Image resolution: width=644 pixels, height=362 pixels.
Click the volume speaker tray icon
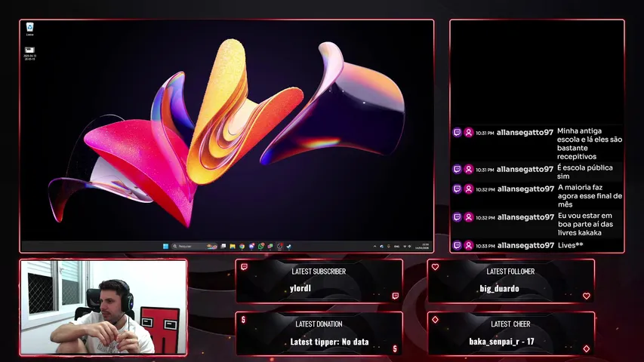(x=409, y=247)
